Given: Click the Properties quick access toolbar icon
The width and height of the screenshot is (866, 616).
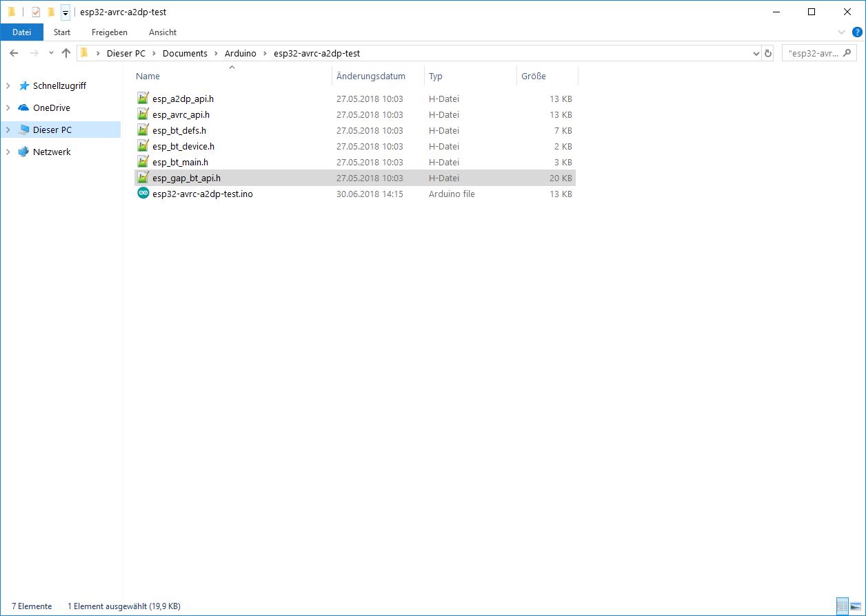Looking at the screenshot, I should [36, 12].
